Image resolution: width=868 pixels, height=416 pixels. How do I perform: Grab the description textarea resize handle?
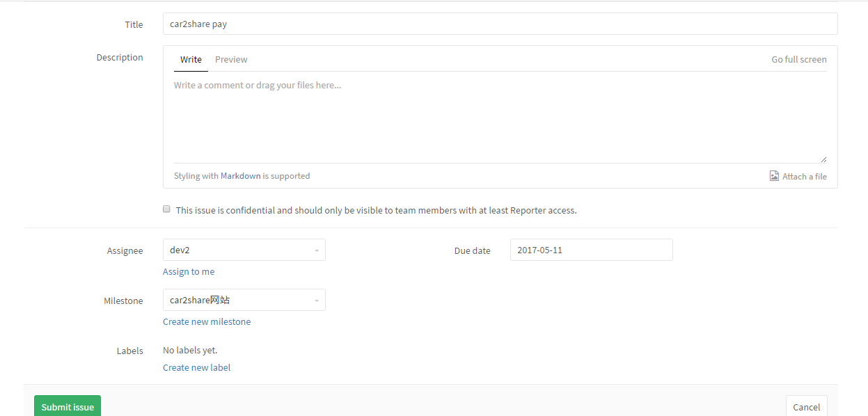(x=823, y=159)
